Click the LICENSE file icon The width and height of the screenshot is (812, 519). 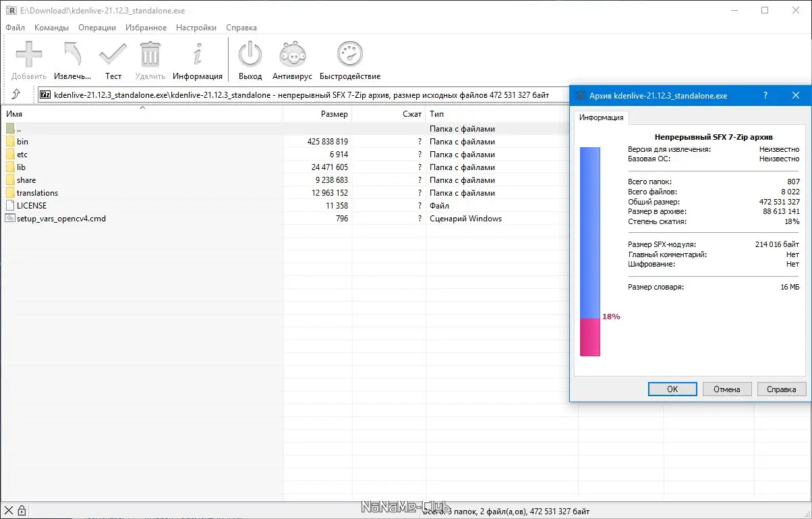(10, 206)
